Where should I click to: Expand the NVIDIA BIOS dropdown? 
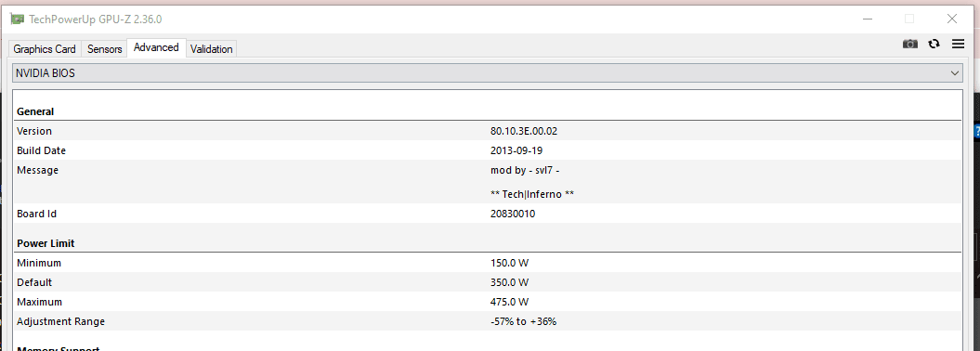click(488, 73)
